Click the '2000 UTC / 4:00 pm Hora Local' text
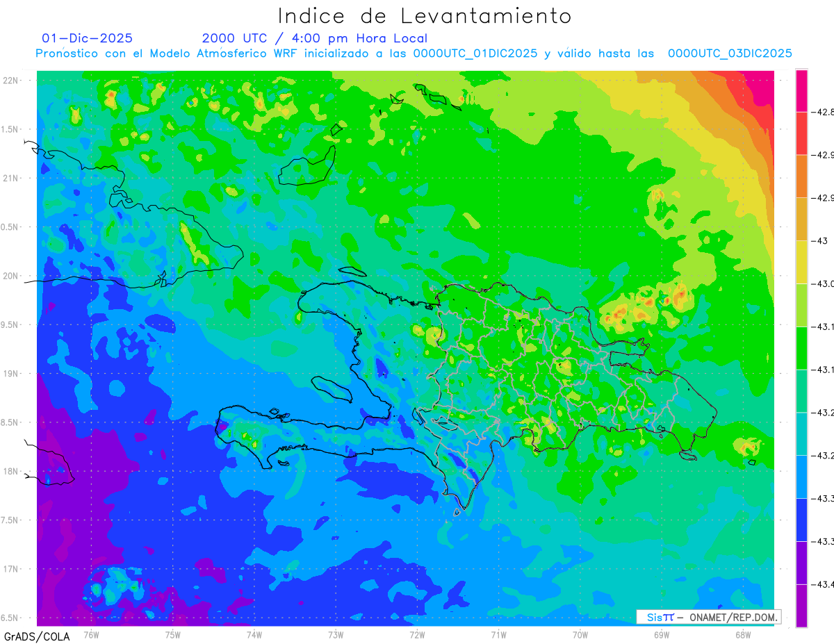The image size is (834, 644). [x=315, y=38]
